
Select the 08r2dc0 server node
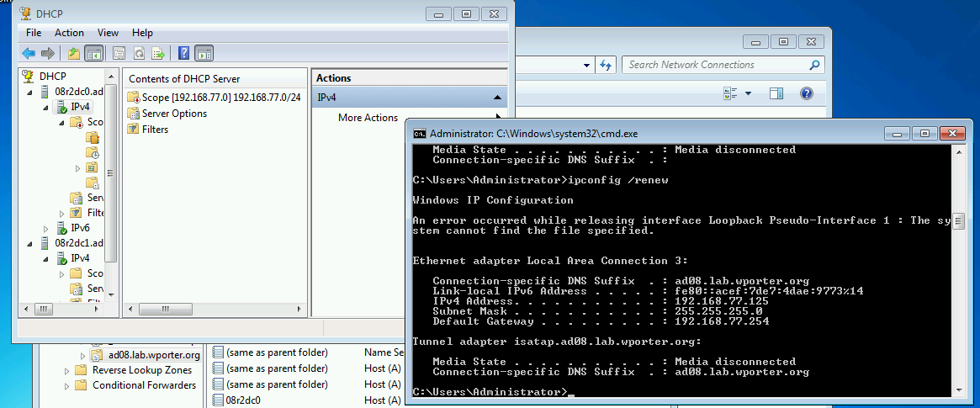[78, 92]
